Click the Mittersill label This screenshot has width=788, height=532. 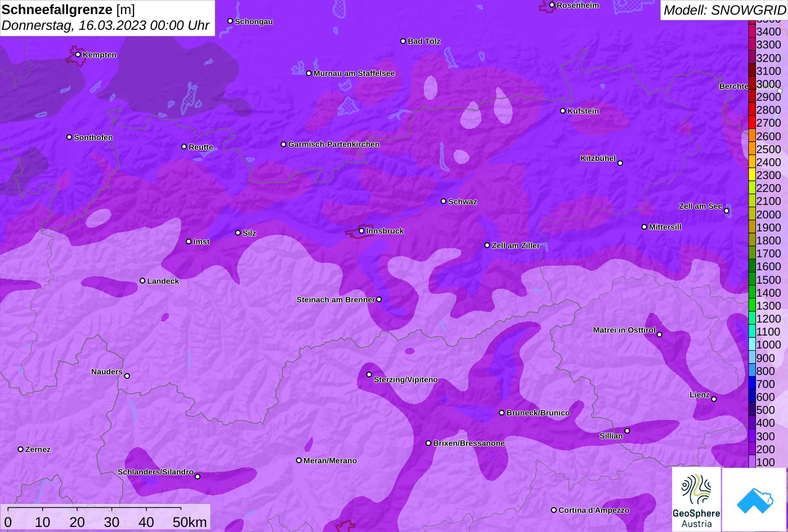[665, 227]
